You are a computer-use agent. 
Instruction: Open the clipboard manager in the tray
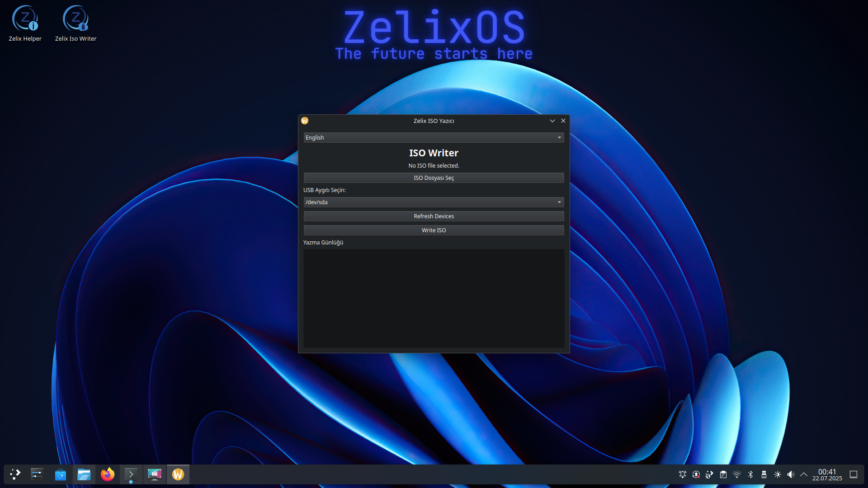pos(723,474)
